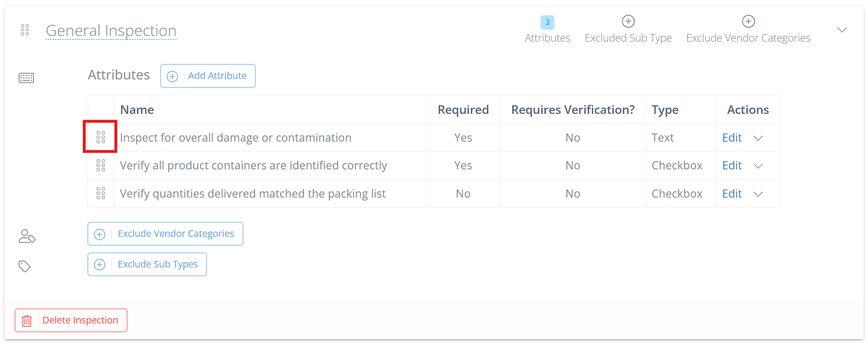The image size is (868, 345).
Task: Click drag handle beside General Inspection title
Action: click(x=25, y=30)
